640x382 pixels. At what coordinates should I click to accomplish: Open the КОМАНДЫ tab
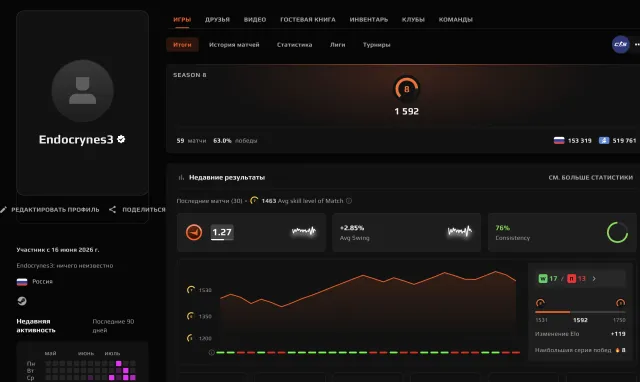click(456, 19)
